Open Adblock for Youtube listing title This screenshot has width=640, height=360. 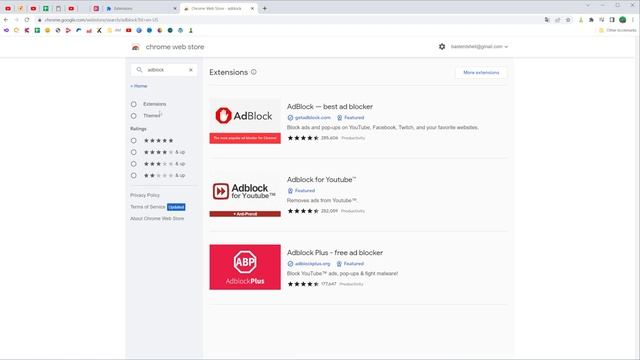tap(321, 180)
